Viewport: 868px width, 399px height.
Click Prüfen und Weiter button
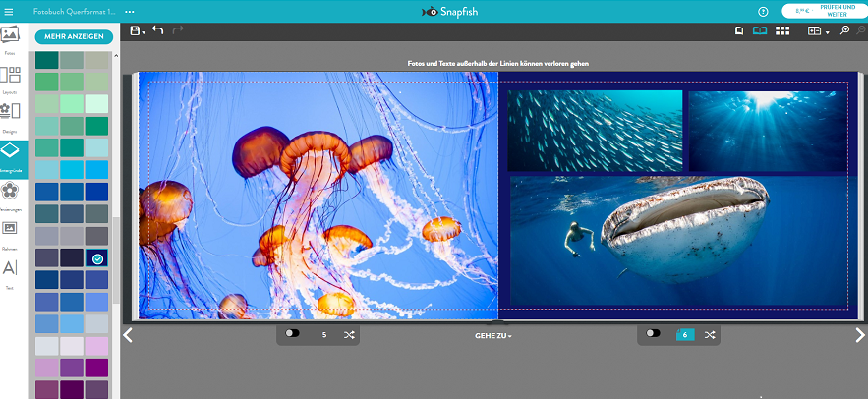pyautogui.click(x=825, y=11)
